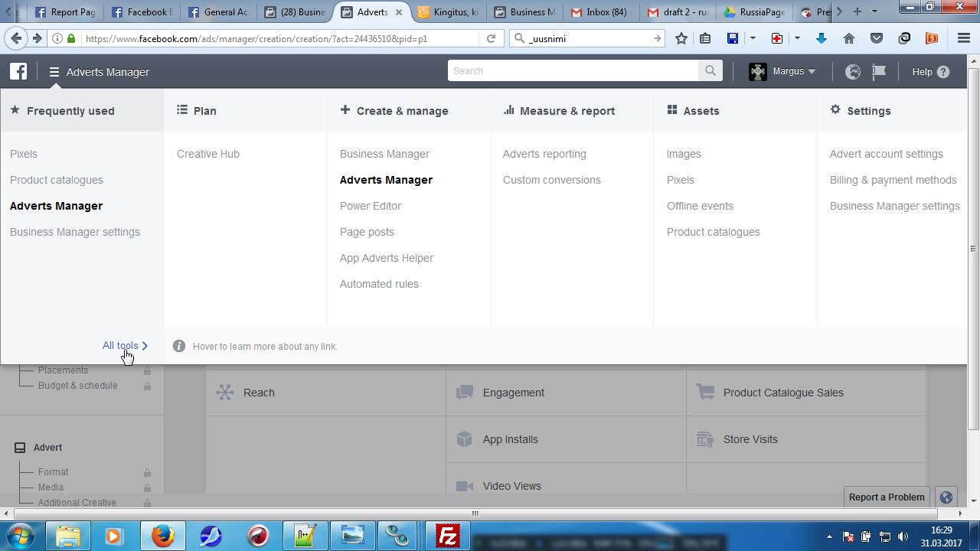This screenshot has height=551, width=980.
Task: Expand the dropdown arrow next to red cross icon
Action: (x=797, y=38)
